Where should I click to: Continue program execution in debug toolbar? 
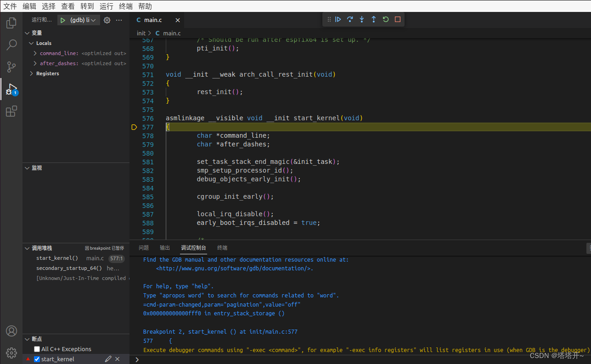tap(338, 19)
